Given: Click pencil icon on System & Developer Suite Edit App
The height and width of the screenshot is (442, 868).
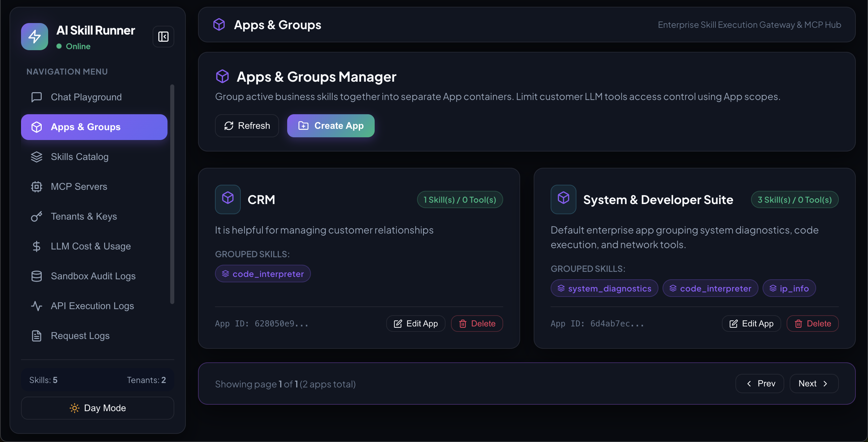Looking at the screenshot, I should click(734, 324).
